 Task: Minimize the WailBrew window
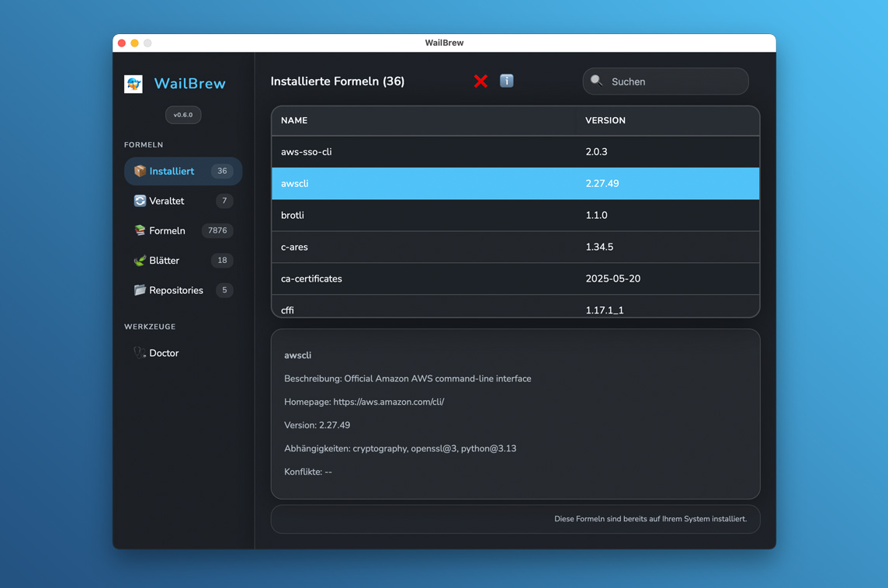tap(135, 43)
